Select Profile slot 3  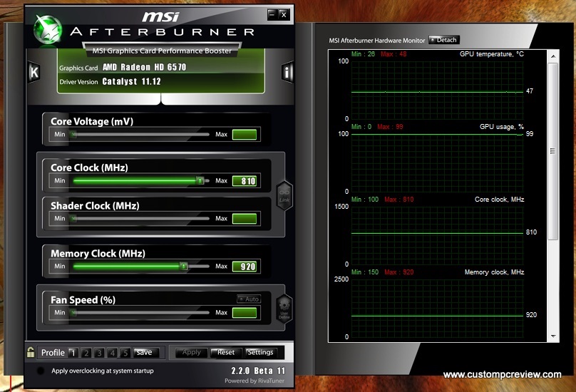(99, 353)
